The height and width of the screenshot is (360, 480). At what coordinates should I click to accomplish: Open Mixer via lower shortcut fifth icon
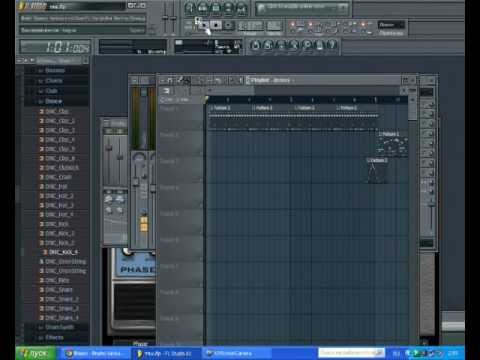(x=306, y=45)
